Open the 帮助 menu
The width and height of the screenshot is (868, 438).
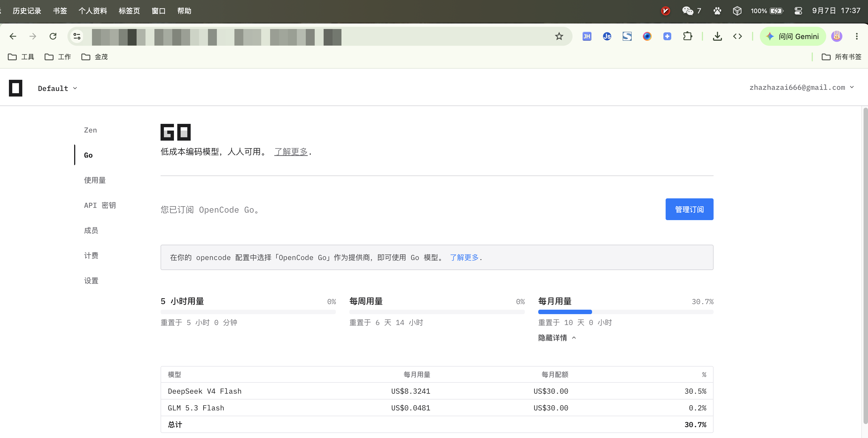(x=184, y=11)
